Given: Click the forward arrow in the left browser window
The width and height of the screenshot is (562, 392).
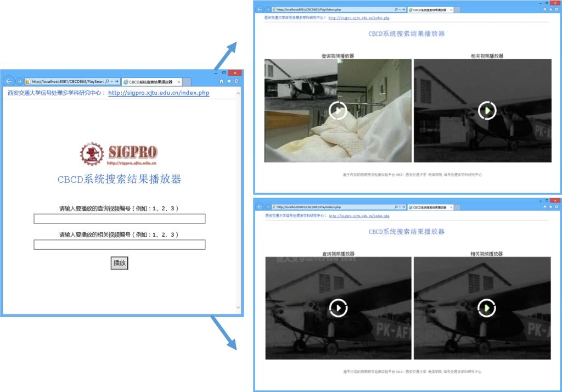Looking at the screenshot, I should pos(19,81).
